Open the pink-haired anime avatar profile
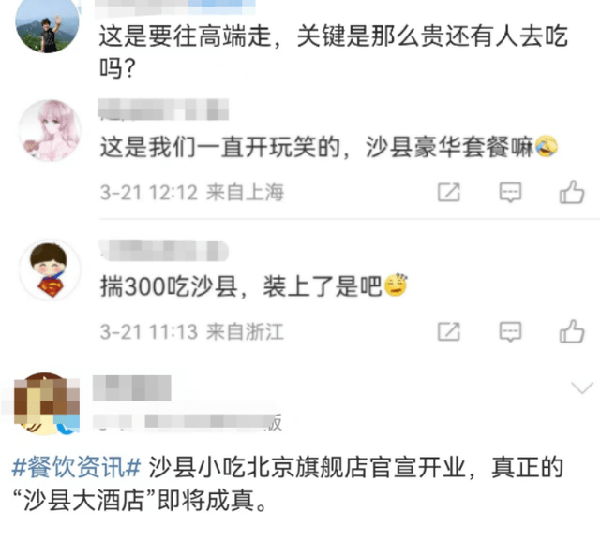The image size is (600, 540). pyautogui.click(x=50, y=131)
